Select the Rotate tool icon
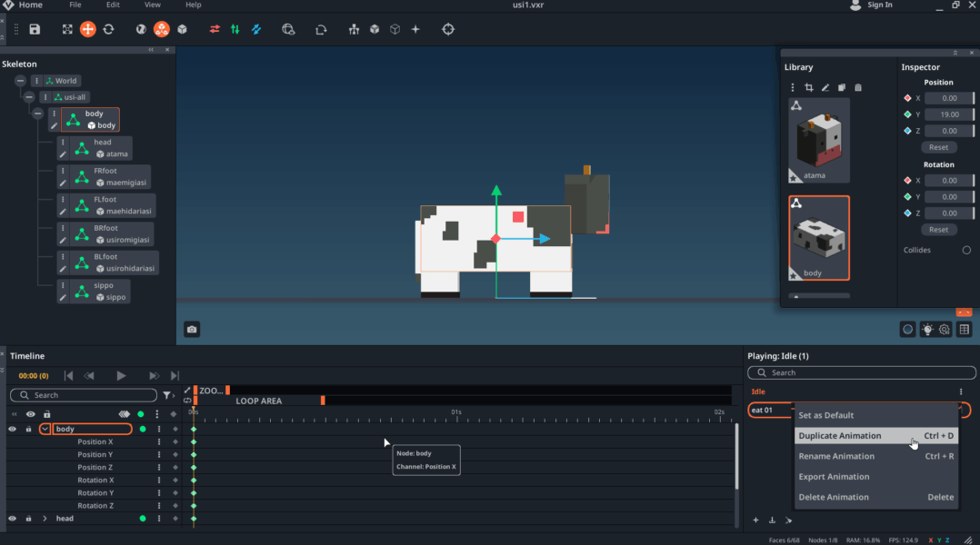The height and width of the screenshot is (545, 980). coord(109,29)
